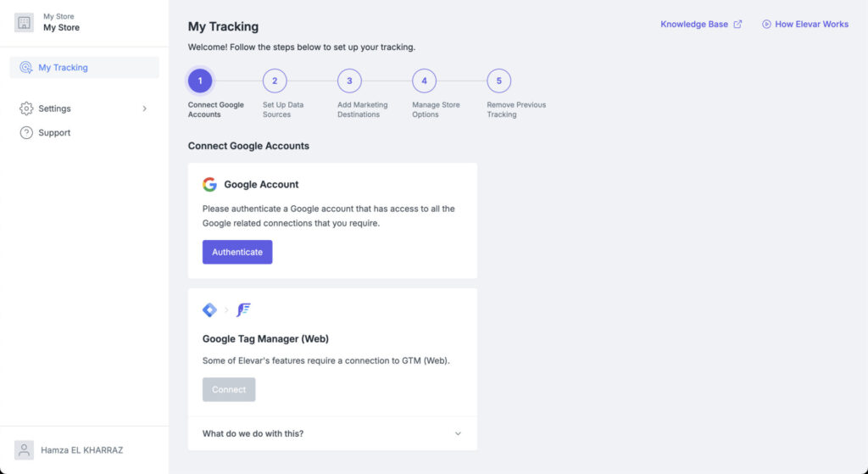Click the Support question mark icon
Screen dimensions: 868x474
pyautogui.click(x=26, y=133)
